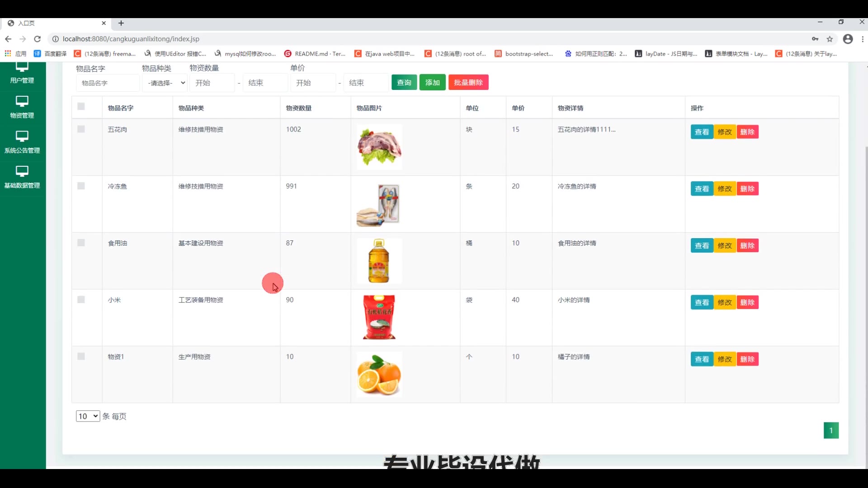Bookmark page using star icon
This screenshot has width=868, height=488.
[x=830, y=39]
